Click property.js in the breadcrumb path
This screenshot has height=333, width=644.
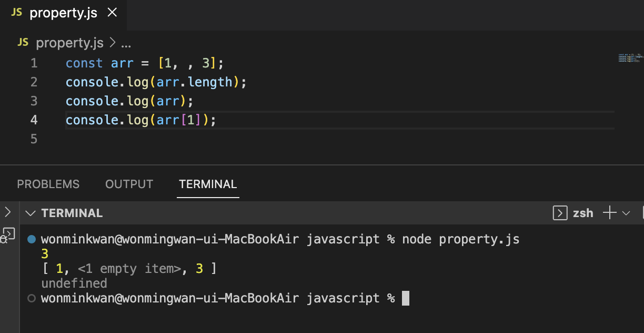click(x=70, y=43)
